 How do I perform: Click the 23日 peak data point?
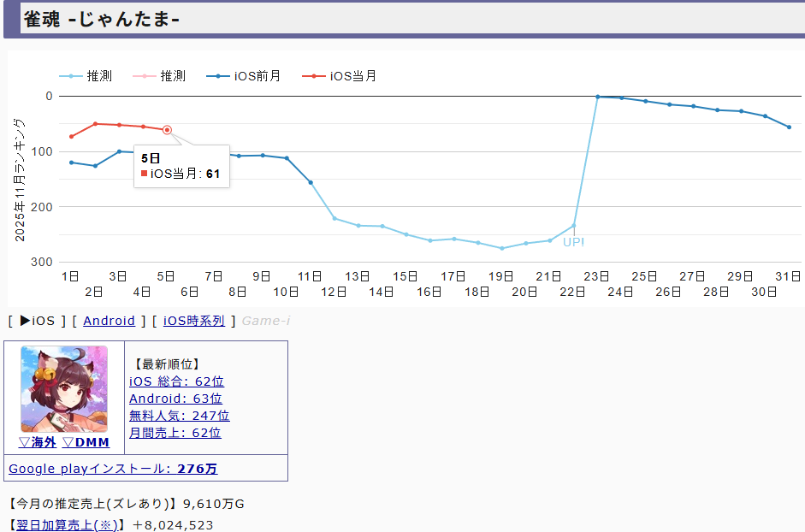(x=597, y=97)
